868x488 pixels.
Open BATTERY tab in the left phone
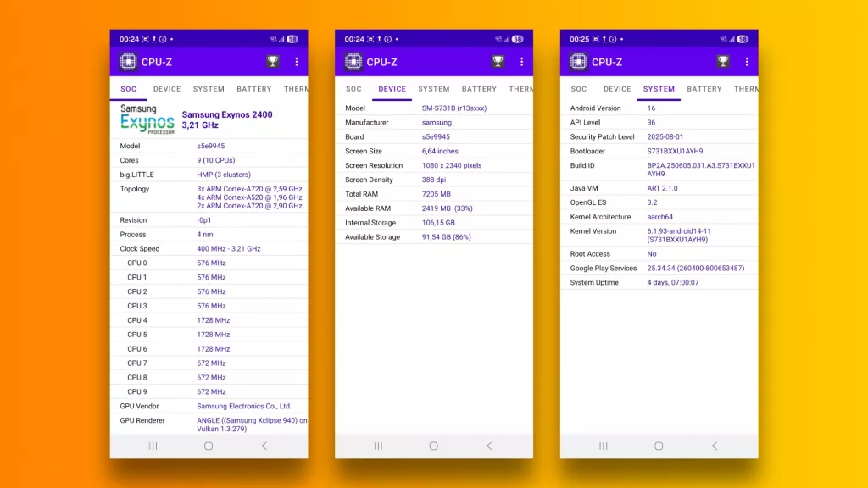[254, 89]
